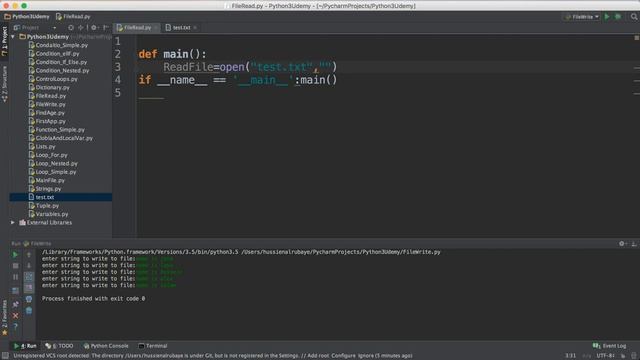This screenshot has width=640, height=360.
Task: Toggle soft wraps in the Run console
Action: pyautogui.click(x=29, y=277)
